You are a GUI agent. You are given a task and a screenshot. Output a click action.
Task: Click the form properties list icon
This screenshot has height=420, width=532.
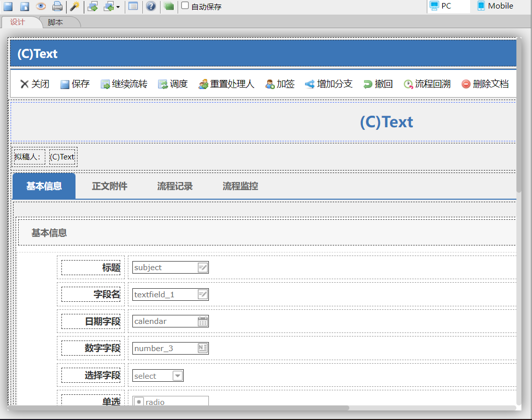134,6
